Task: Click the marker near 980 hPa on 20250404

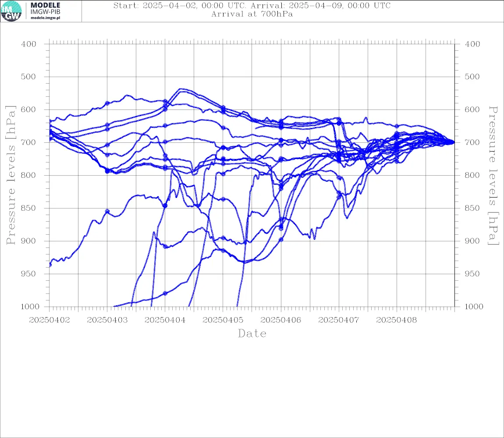Action: tap(165, 293)
